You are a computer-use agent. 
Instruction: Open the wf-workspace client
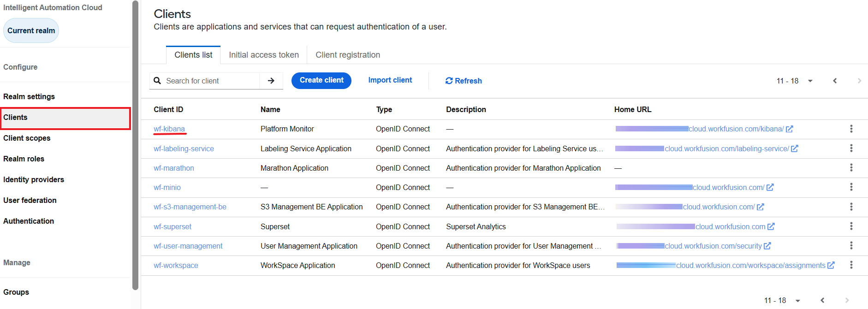click(x=176, y=265)
